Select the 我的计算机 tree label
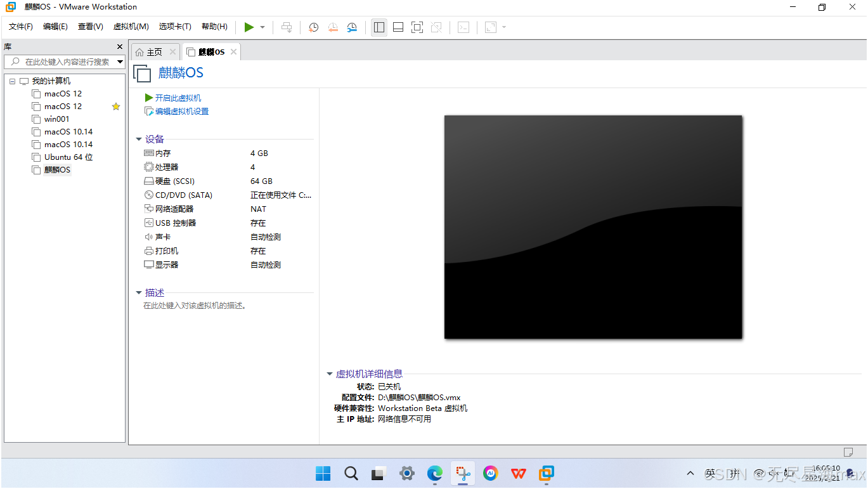Screen dimensions: 868x489 [51, 81]
